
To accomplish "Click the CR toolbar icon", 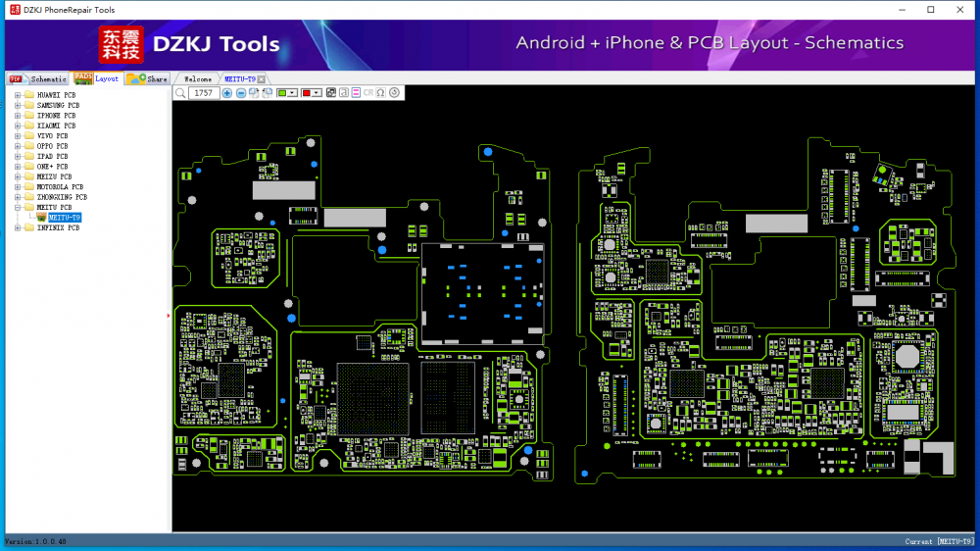I will (368, 93).
